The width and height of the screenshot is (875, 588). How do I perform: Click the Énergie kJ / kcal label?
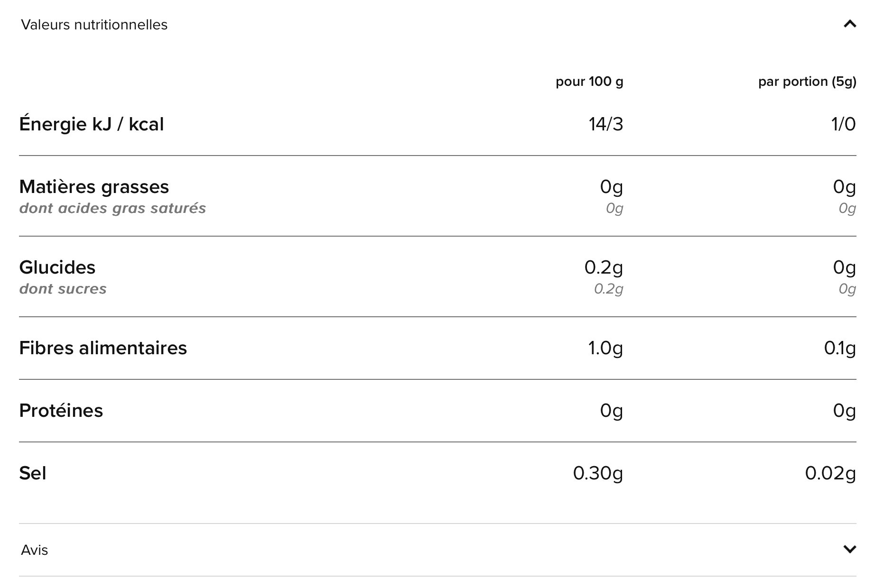pyautogui.click(x=92, y=124)
